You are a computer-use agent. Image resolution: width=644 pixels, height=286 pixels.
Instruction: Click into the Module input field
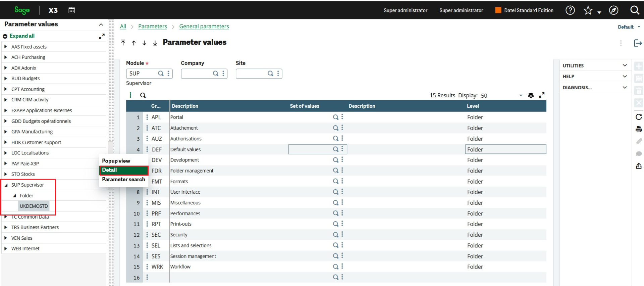(142, 74)
